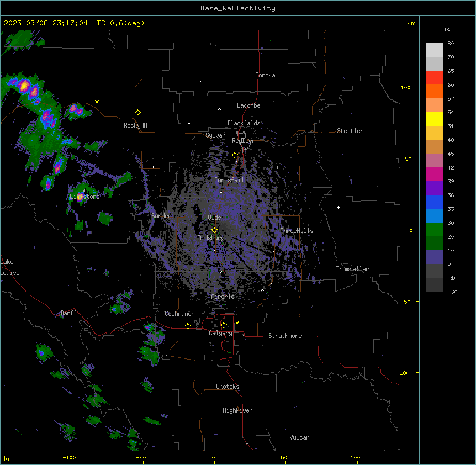Click the yellow v marker northwest of RockyMH

tap(97, 102)
